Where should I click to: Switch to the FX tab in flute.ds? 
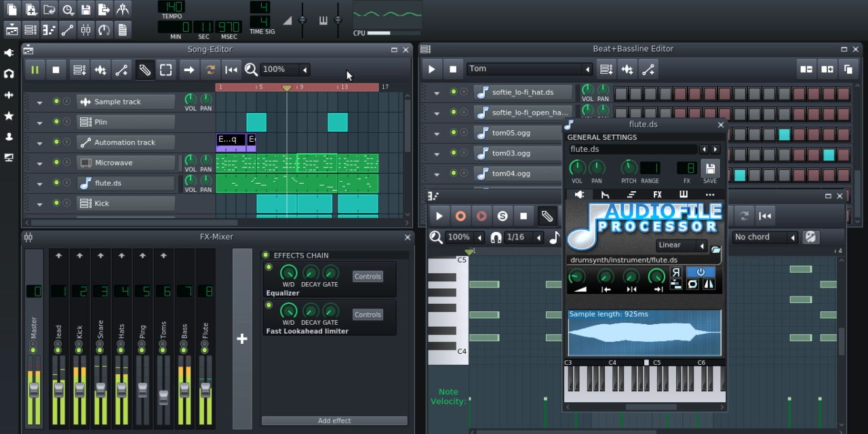coord(657,195)
